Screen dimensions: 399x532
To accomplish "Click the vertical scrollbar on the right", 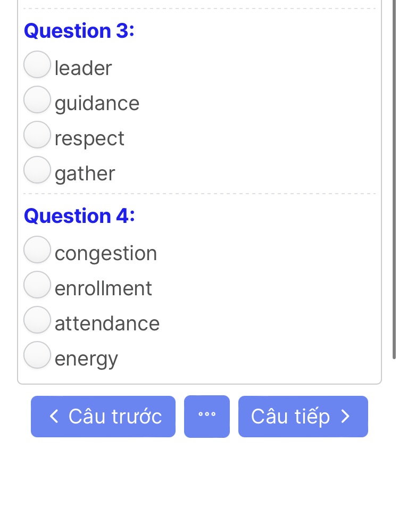I will tap(394, 179).
